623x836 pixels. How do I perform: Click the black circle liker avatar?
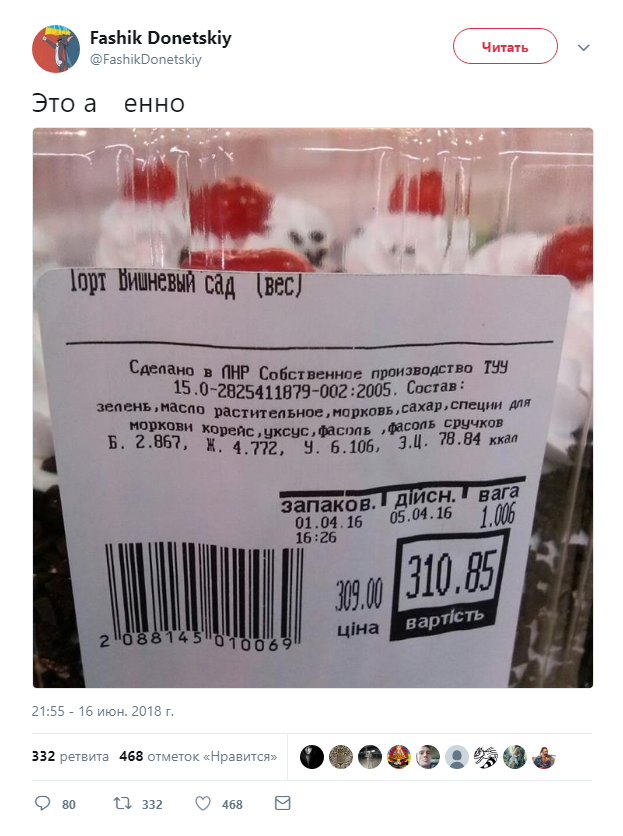[312, 757]
